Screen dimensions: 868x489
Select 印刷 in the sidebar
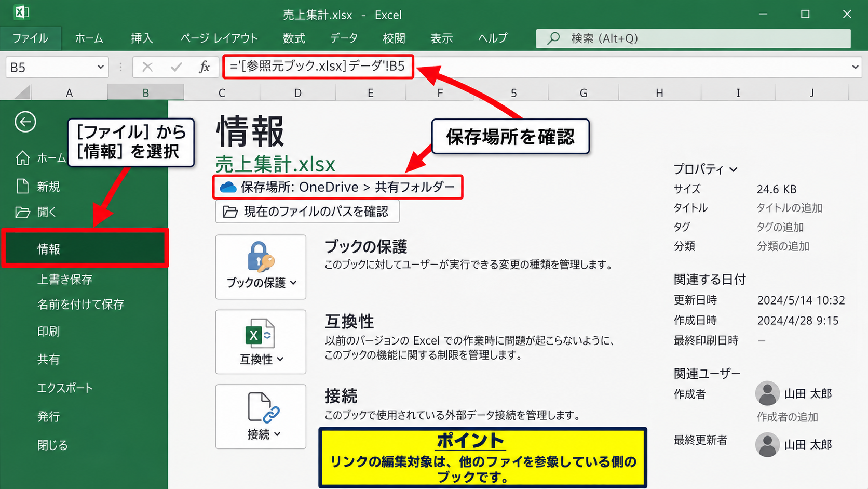(48, 331)
